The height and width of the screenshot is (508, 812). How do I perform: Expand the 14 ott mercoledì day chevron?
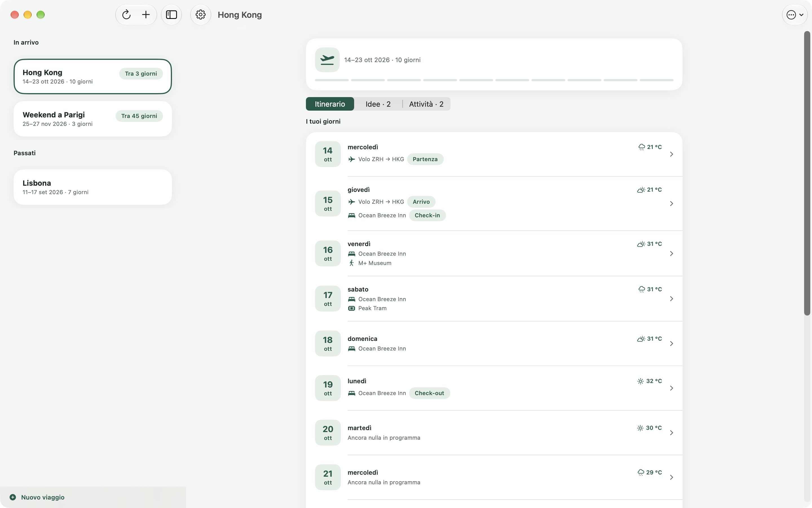(x=671, y=154)
